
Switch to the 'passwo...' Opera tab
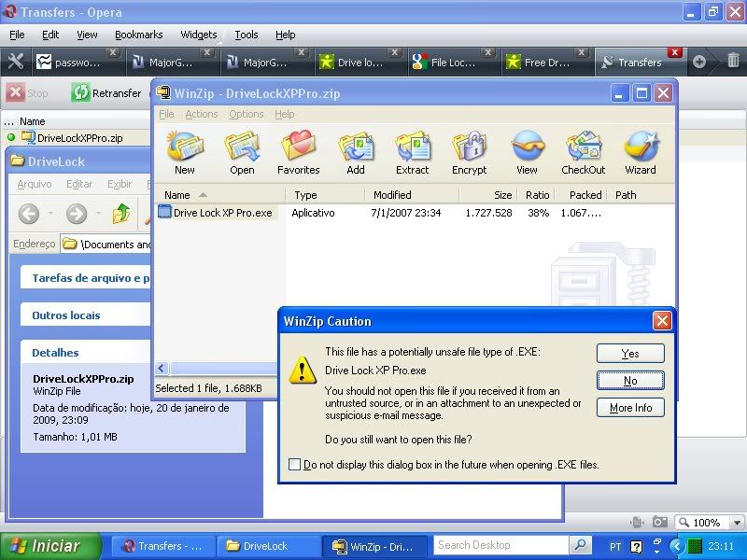(78, 62)
